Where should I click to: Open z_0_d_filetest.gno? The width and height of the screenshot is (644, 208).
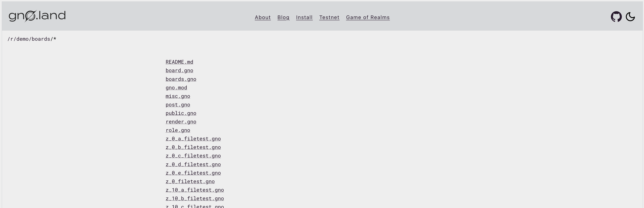pos(193,164)
